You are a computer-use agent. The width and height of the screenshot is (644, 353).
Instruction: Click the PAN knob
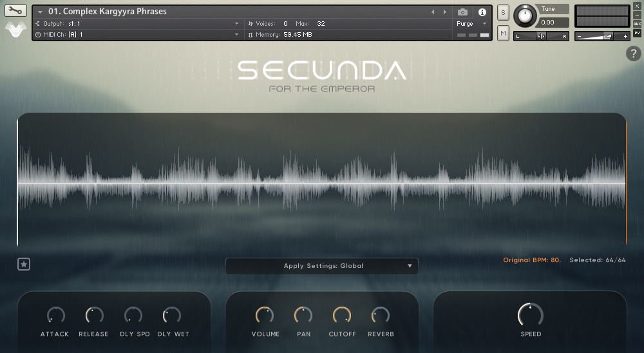click(x=303, y=315)
